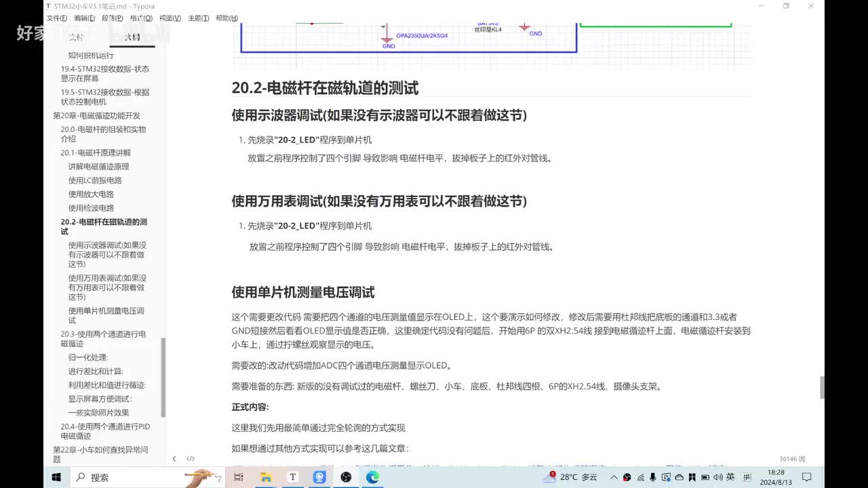Go to outline 利用差比和值进行循迹
The image size is (868, 488).
(107, 385)
